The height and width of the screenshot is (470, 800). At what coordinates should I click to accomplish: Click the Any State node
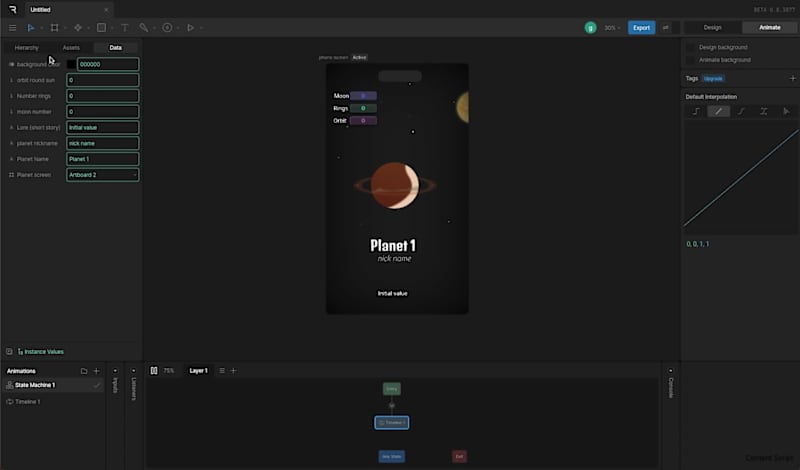click(392, 456)
